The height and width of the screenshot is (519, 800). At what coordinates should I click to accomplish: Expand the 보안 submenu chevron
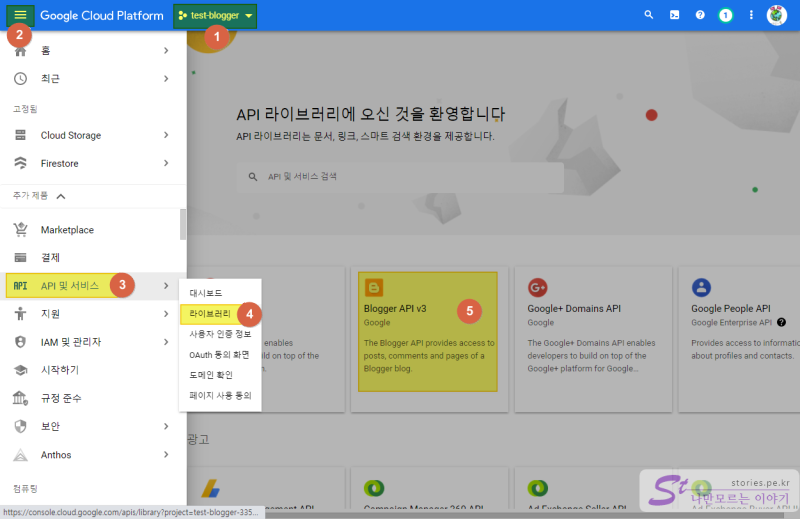coord(166,426)
